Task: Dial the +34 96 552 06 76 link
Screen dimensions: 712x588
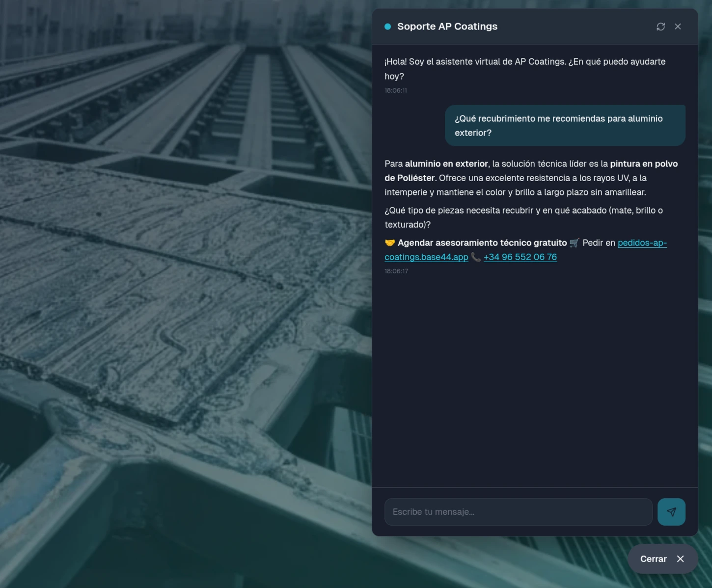Action: [520, 257]
